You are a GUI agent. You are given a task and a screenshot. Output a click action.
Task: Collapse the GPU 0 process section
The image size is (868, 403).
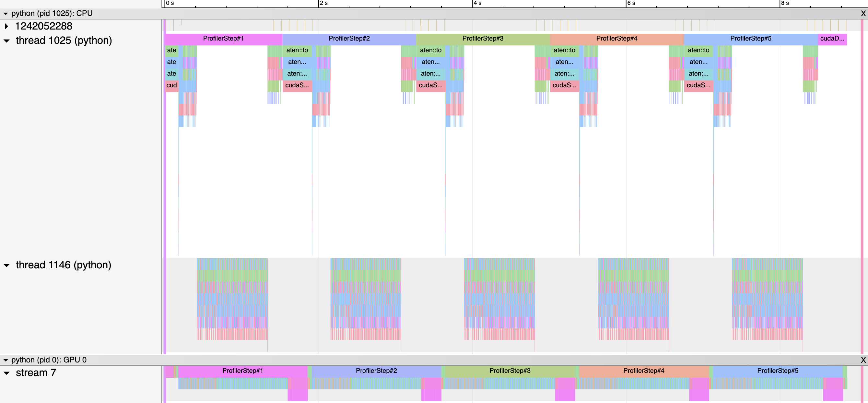(x=6, y=360)
